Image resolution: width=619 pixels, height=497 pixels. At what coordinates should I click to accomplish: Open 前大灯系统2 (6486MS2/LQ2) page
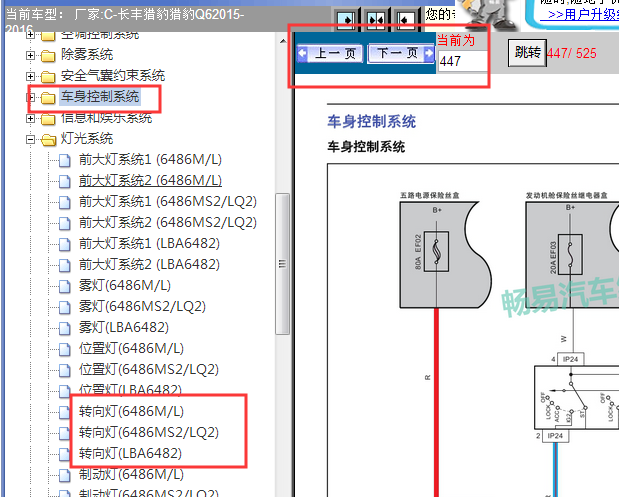point(168,222)
